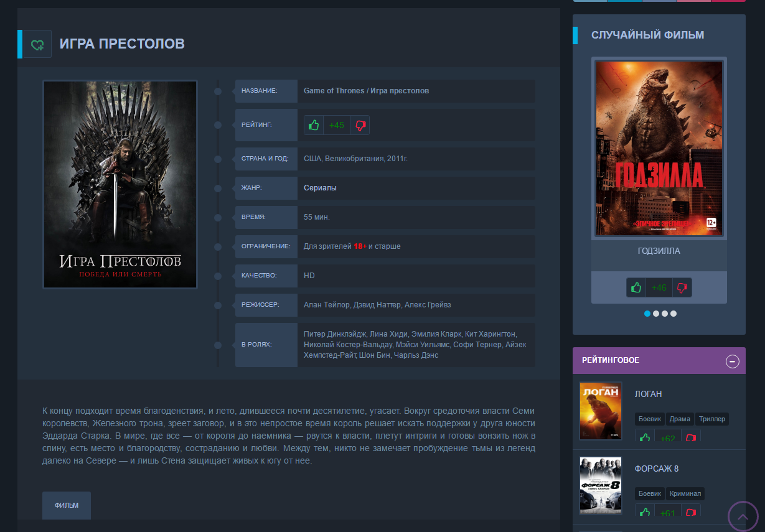The image size is (765, 532).
Task: Click the scroll-to-top arrow button
Action: click(x=743, y=516)
